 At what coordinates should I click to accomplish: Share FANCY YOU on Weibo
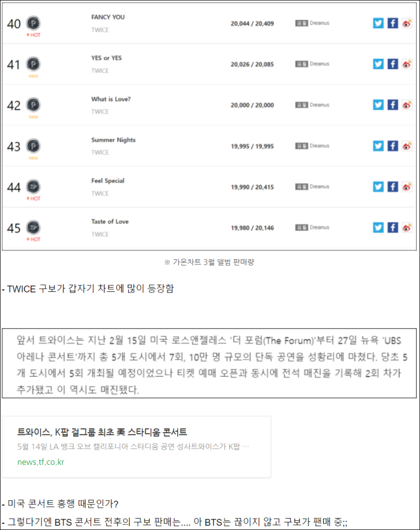click(x=407, y=23)
